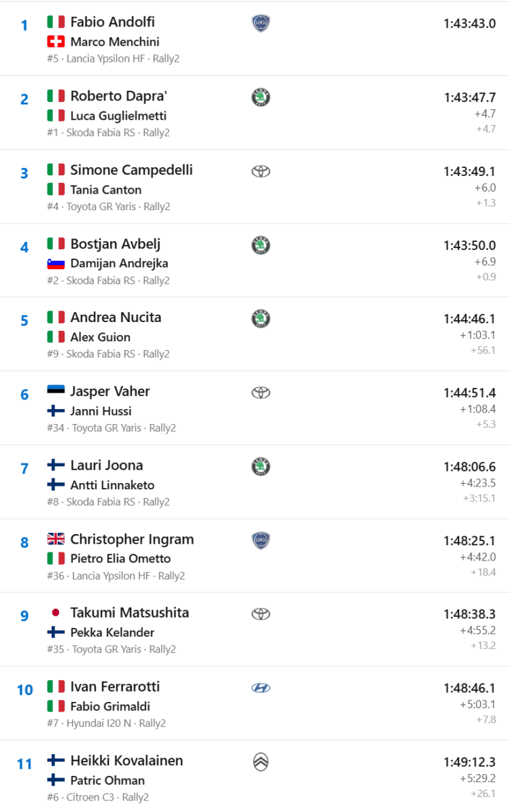Click the Toyota logo beside Simone Campedelli

pyautogui.click(x=260, y=171)
